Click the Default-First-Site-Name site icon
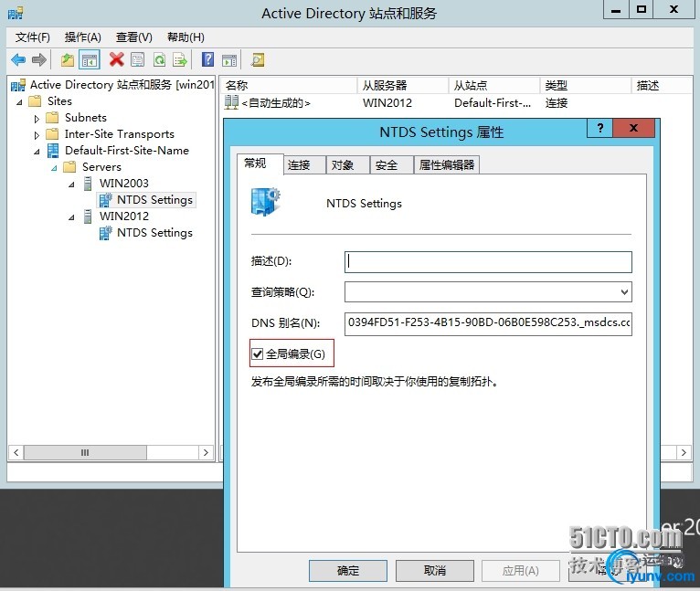The height and width of the screenshot is (591, 700). [53, 151]
